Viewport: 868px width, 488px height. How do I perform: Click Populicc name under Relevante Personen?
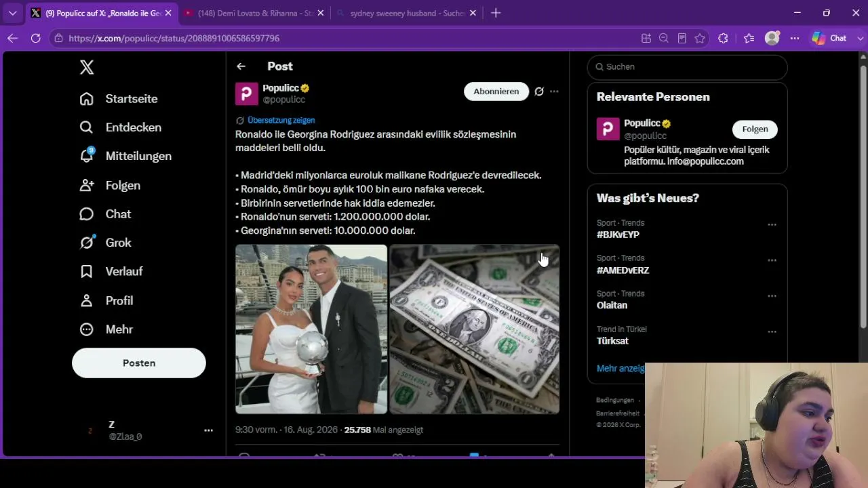[642, 123]
